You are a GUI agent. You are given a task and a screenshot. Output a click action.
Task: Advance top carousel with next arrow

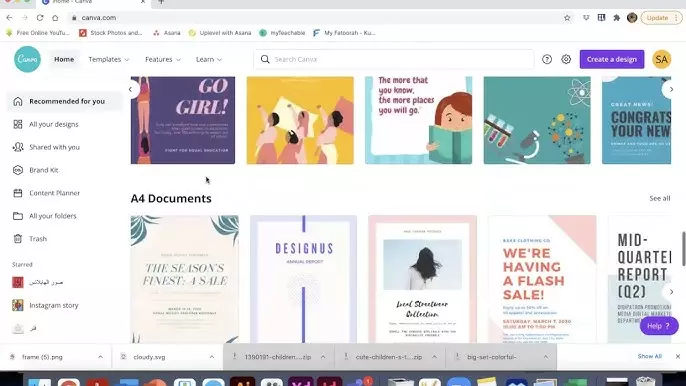click(671, 89)
